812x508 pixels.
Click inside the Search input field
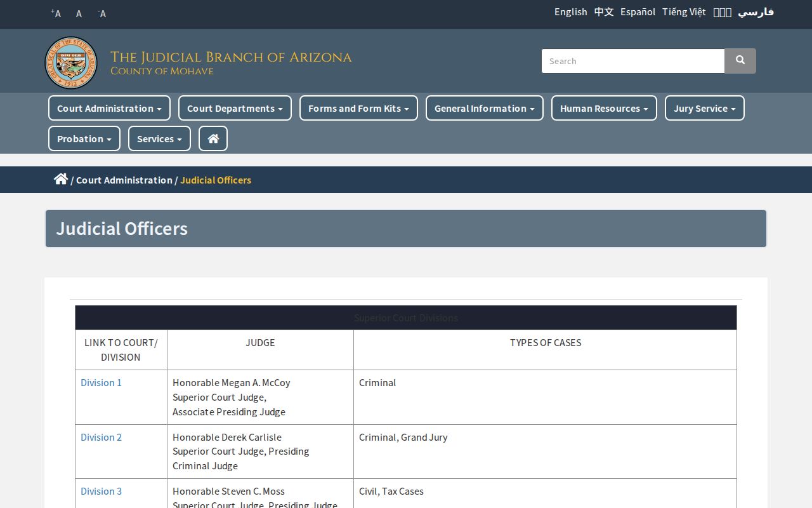(x=633, y=61)
